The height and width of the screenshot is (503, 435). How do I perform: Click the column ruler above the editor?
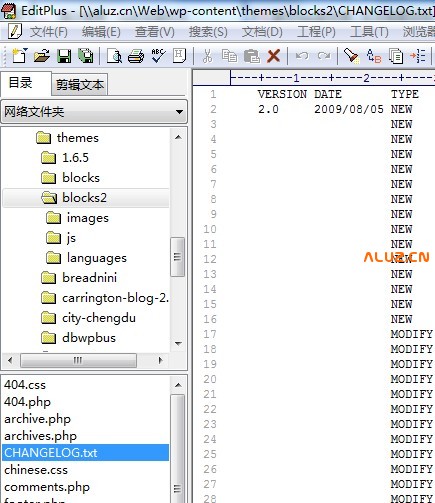pyautogui.click(x=333, y=78)
